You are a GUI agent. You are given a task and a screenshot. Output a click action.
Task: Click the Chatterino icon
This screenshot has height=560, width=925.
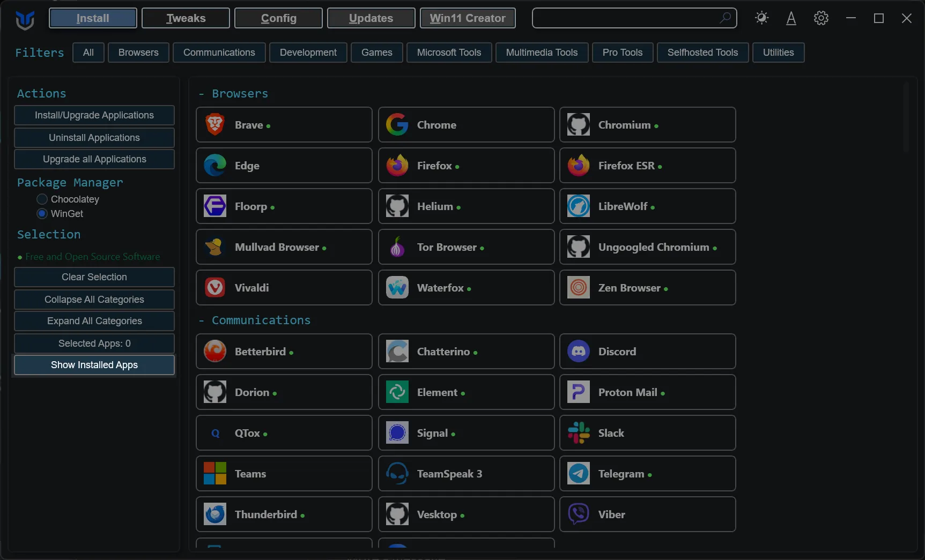point(397,352)
